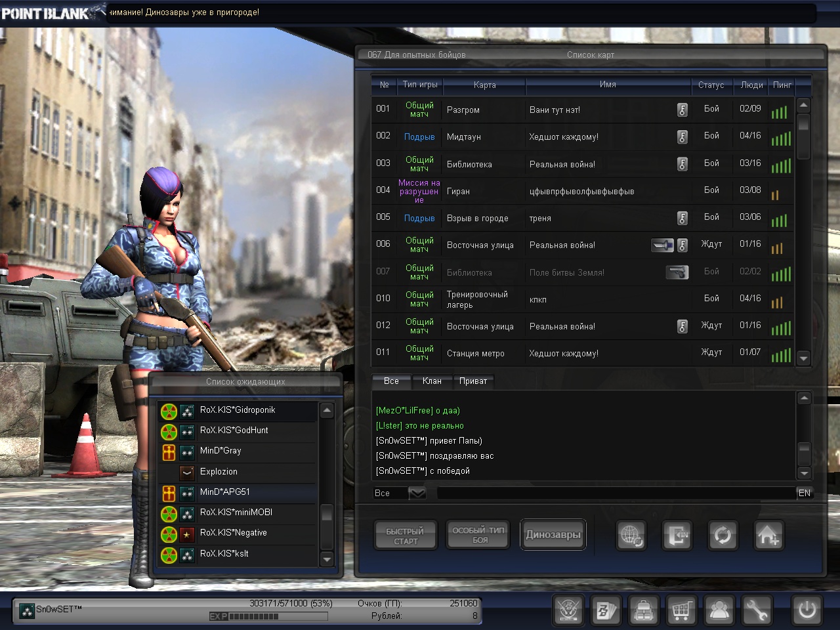Sort the room list by Пинг column
Screen dimensions: 840x630
pyautogui.click(x=782, y=85)
